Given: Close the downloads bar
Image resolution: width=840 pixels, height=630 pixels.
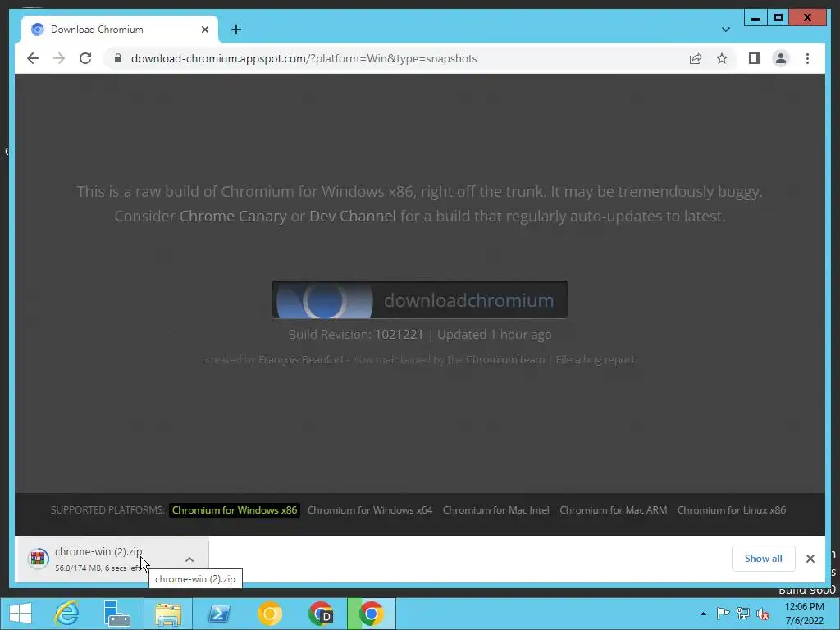Looking at the screenshot, I should pyautogui.click(x=810, y=558).
